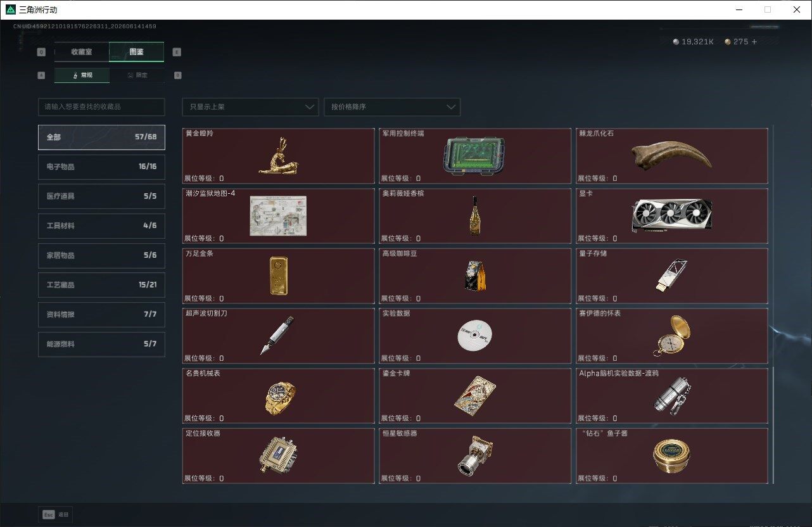Select the 黄金瞪羚 golden gazelle statue item

[278, 156]
